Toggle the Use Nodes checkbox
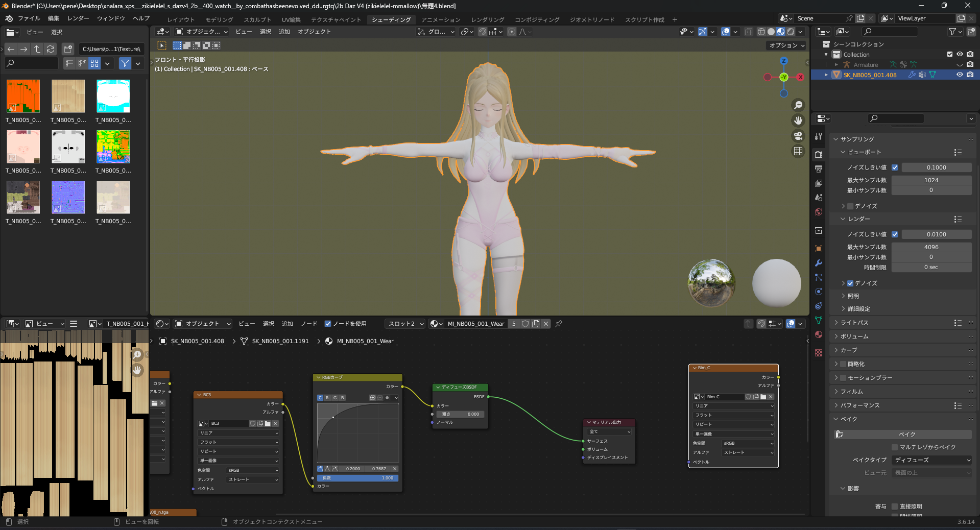Screen dimensions: 980x530 (328, 324)
